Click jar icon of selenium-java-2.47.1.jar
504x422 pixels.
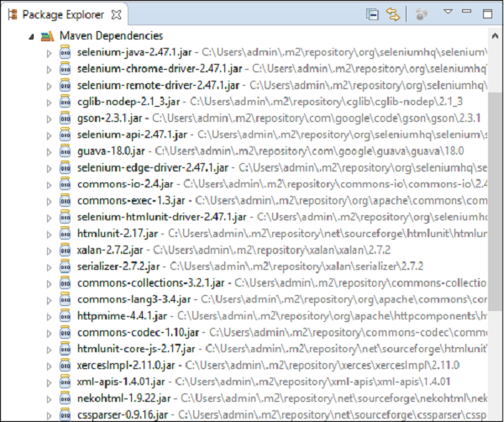[66, 52]
